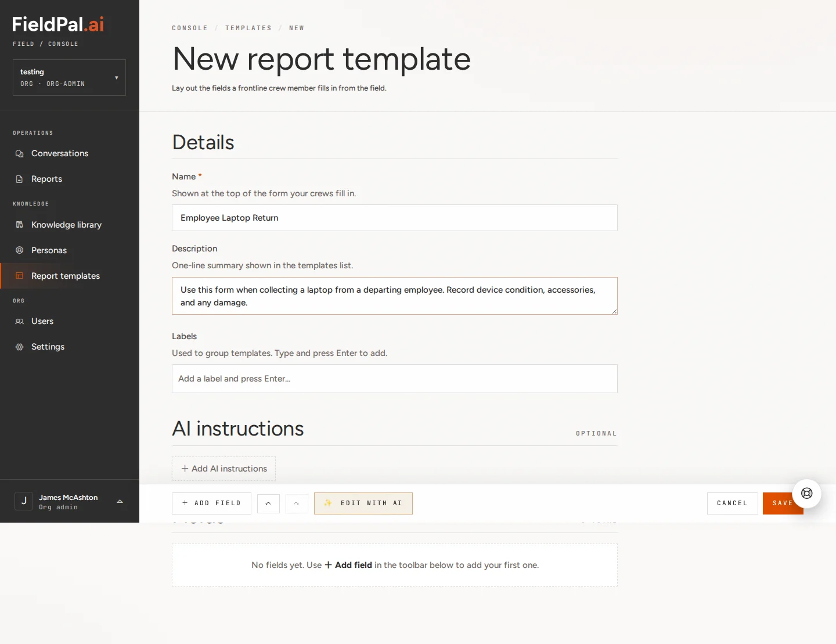This screenshot has height=644, width=836.
Task: Click the Report templates layout icon
Action: click(19, 276)
